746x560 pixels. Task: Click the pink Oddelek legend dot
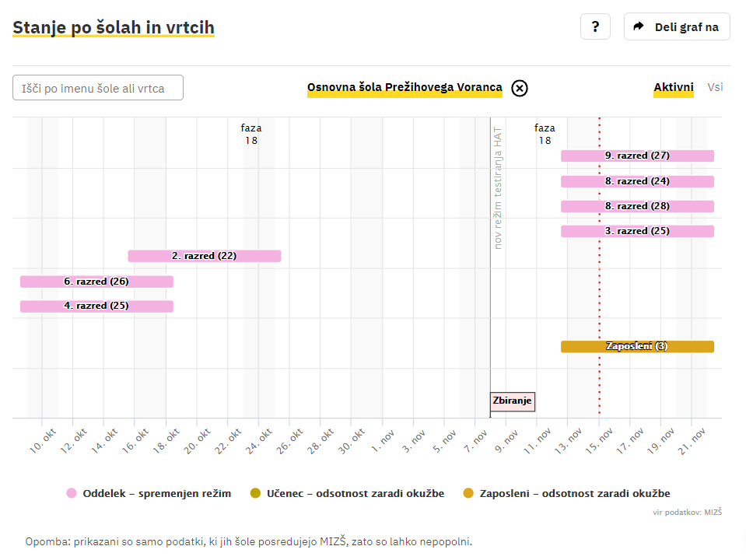pos(72,493)
